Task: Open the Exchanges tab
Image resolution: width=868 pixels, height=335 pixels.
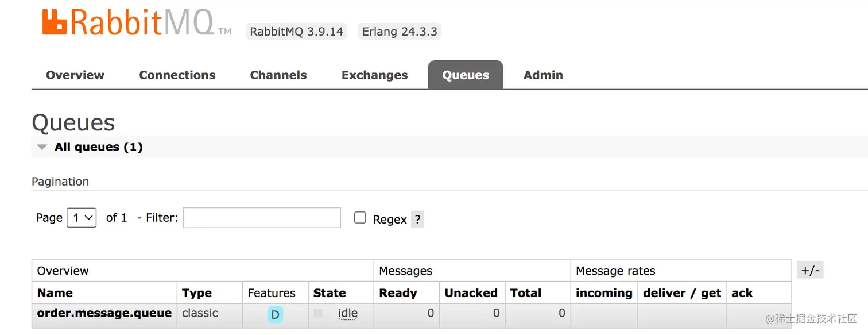Action: [x=374, y=75]
